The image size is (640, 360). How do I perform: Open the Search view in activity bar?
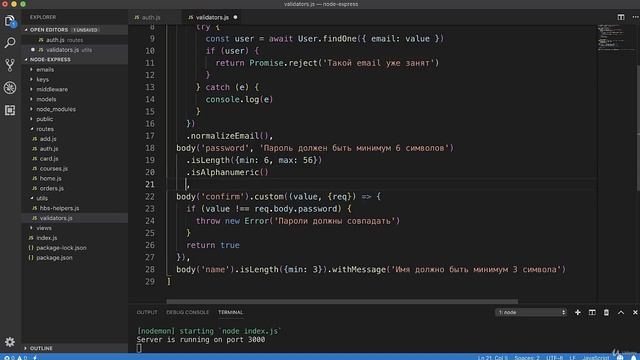[10, 42]
